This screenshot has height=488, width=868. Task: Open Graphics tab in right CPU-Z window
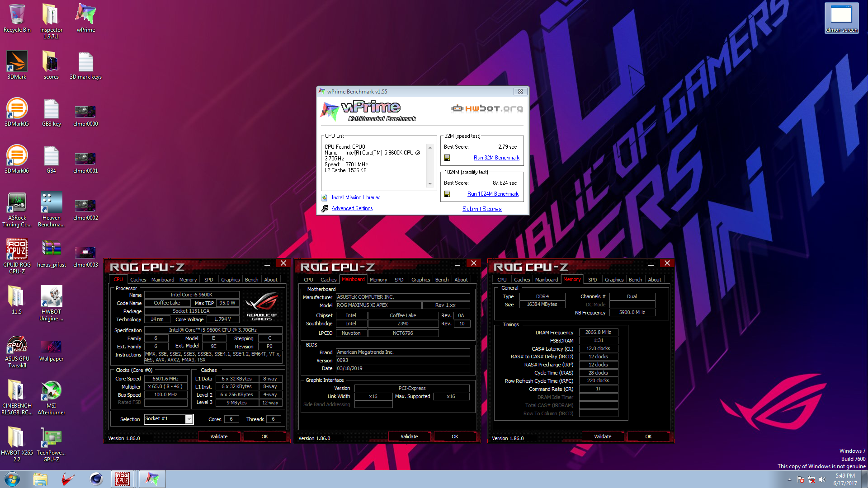[614, 280]
